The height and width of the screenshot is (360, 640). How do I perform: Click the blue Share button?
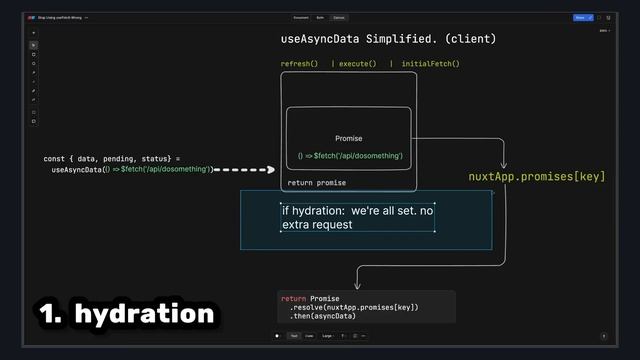pyautogui.click(x=583, y=18)
